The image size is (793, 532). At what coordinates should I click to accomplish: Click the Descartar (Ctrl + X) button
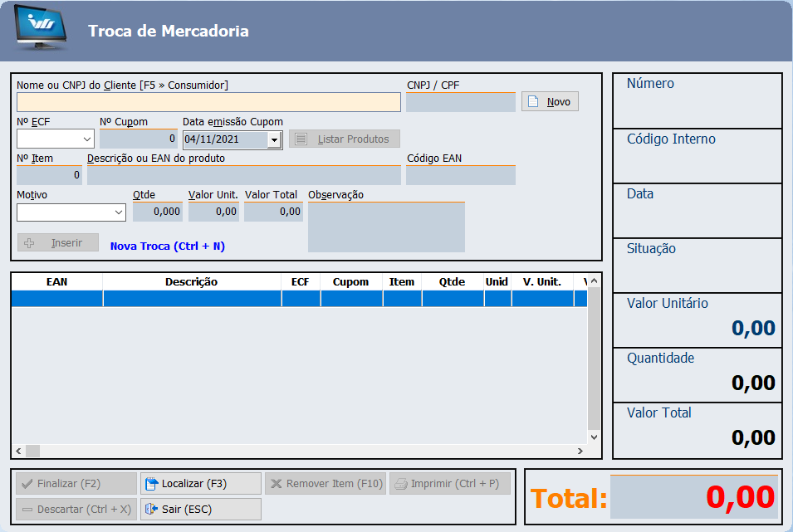click(76, 509)
